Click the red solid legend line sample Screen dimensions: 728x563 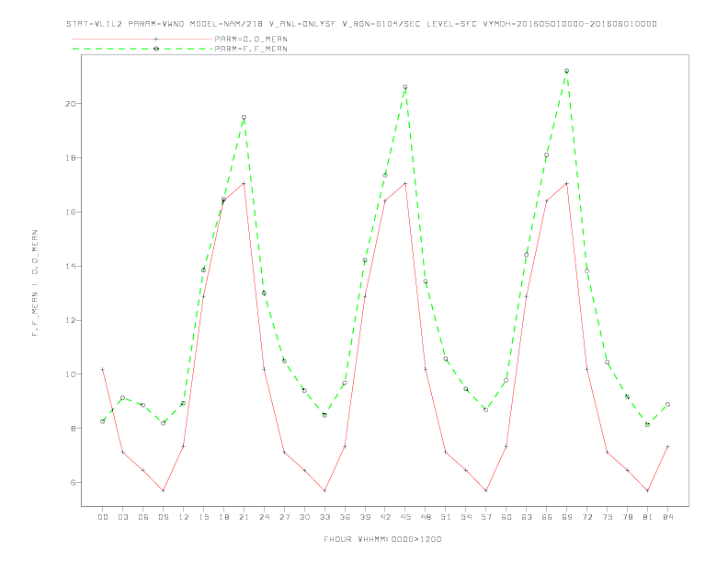(142, 39)
